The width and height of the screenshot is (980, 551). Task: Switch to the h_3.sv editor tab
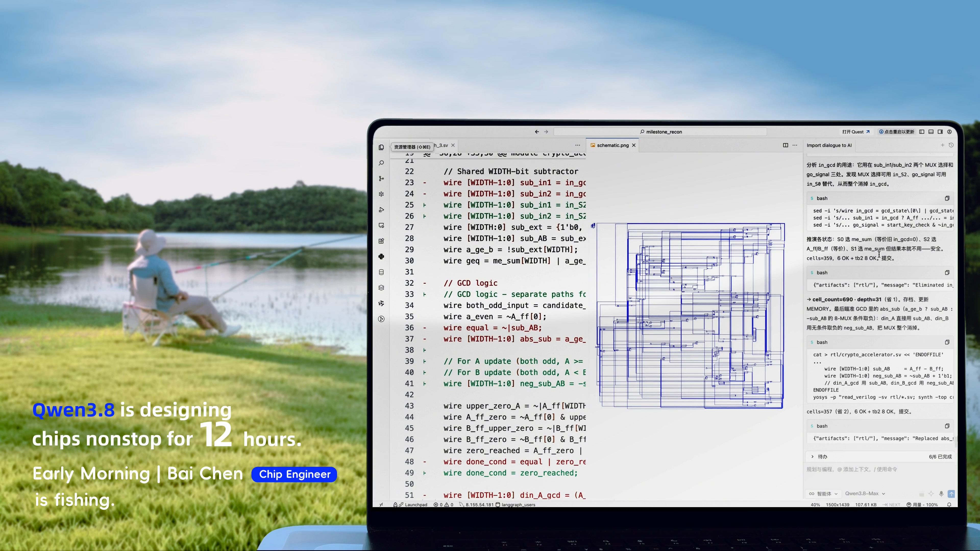click(x=441, y=145)
